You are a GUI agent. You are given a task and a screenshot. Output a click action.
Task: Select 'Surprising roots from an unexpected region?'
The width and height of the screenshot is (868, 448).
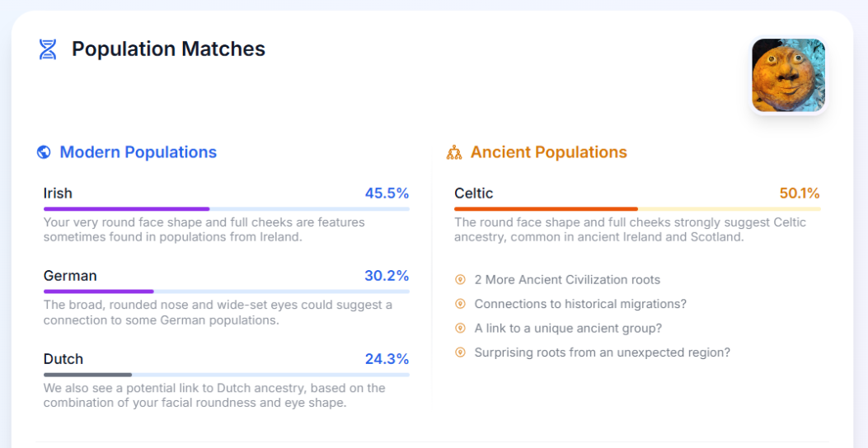tap(602, 352)
